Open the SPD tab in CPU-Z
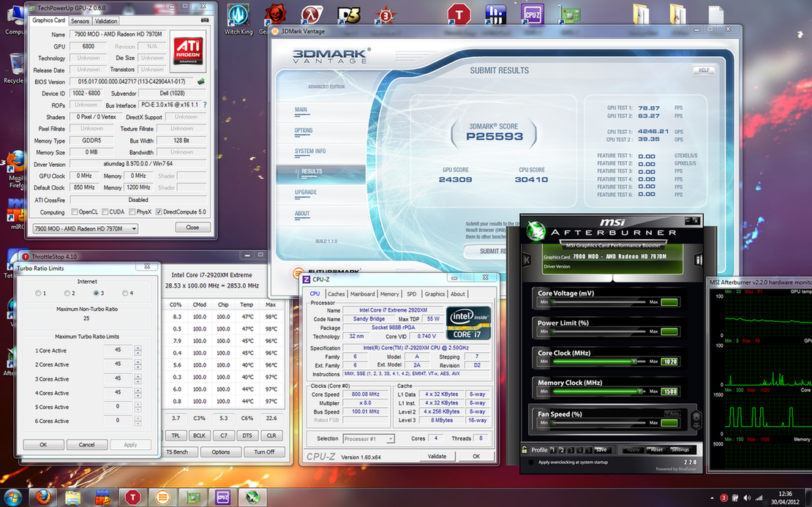This screenshot has height=507, width=812. coord(412,293)
